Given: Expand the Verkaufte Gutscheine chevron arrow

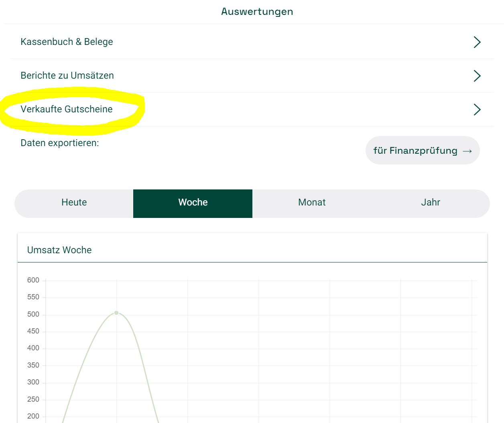Looking at the screenshot, I should coord(477,110).
